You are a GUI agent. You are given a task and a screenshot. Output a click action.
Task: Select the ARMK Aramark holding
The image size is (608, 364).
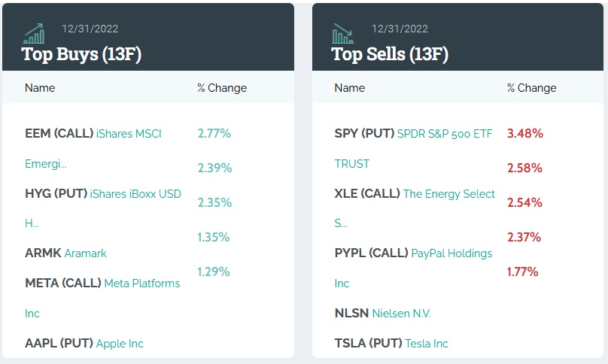pos(65,253)
